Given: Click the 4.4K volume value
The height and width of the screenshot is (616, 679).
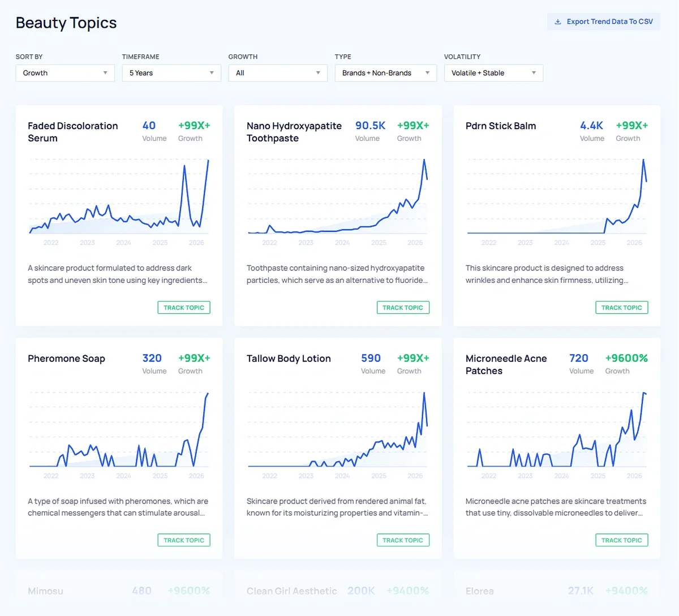Looking at the screenshot, I should click(x=591, y=126).
